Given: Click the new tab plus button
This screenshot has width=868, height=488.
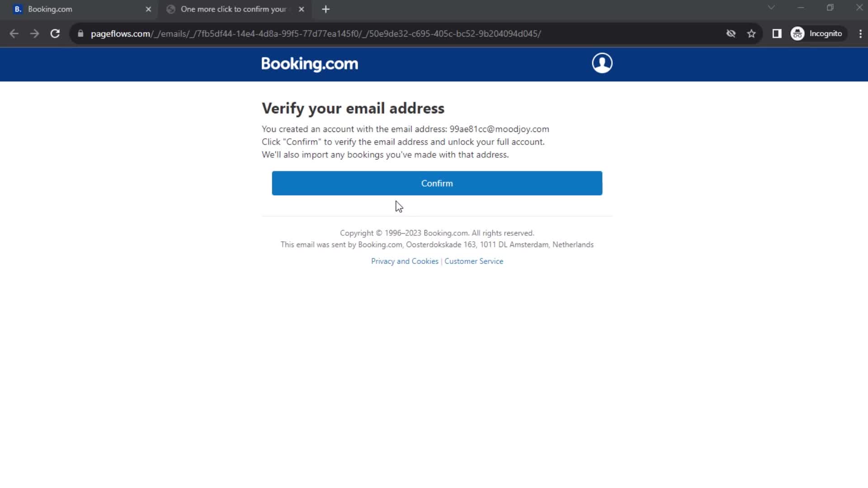Looking at the screenshot, I should point(325,9).
